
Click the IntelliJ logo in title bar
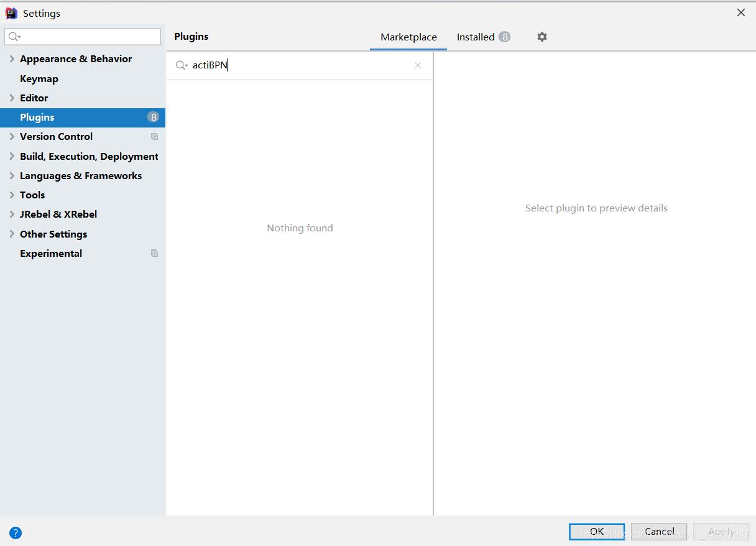pos(11,13)
